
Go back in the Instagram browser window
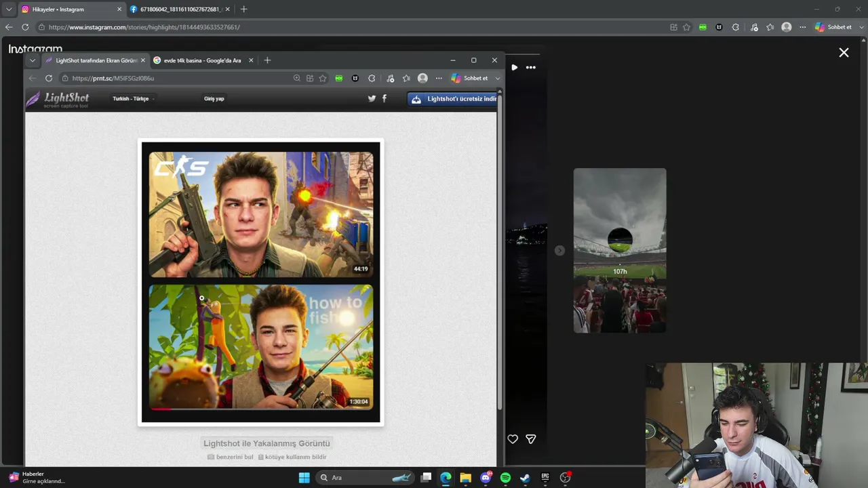coord(9,27)
